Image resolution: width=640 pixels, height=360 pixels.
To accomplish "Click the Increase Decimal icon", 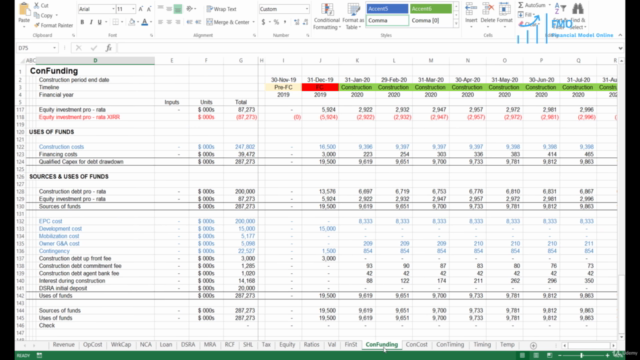I will (297, 22).
